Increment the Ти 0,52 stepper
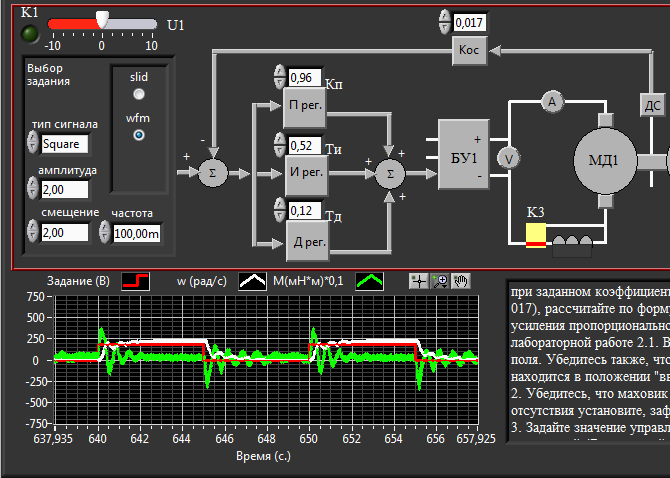The width and height of the screenshot is (670, 478). (x=279, y=139)
